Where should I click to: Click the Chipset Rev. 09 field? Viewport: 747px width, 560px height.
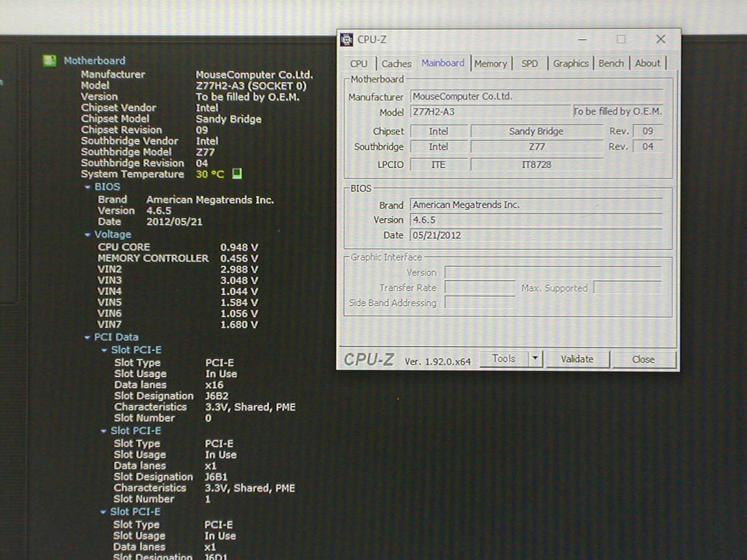point(647,131)
